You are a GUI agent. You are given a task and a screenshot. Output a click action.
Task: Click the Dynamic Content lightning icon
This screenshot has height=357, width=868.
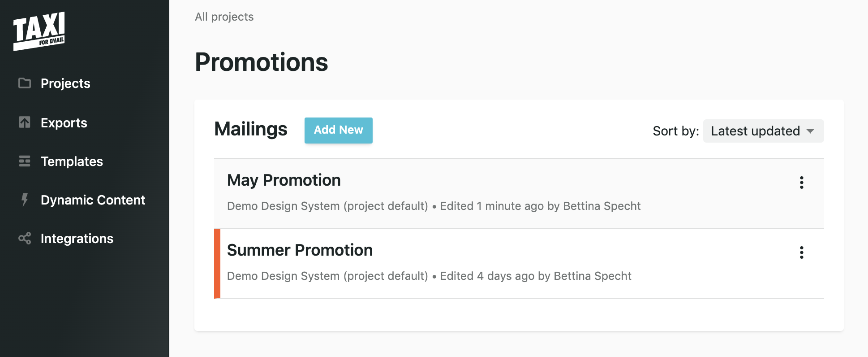25,200
